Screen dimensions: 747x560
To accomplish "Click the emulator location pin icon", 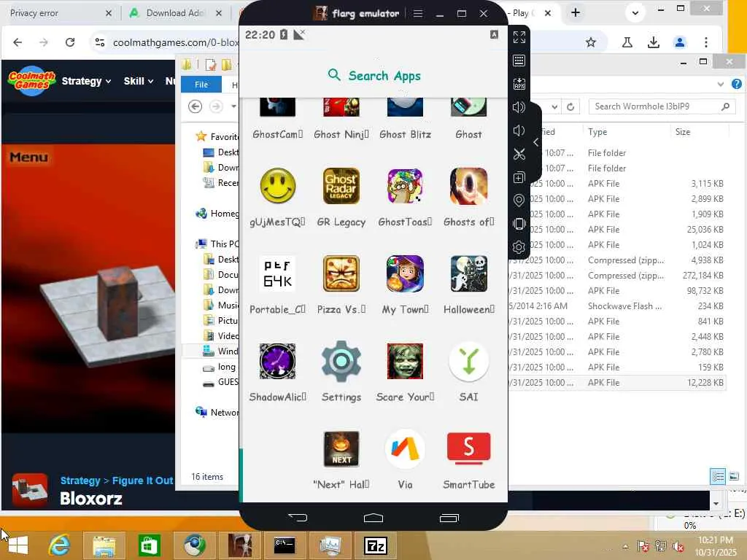I will (519, 201).
